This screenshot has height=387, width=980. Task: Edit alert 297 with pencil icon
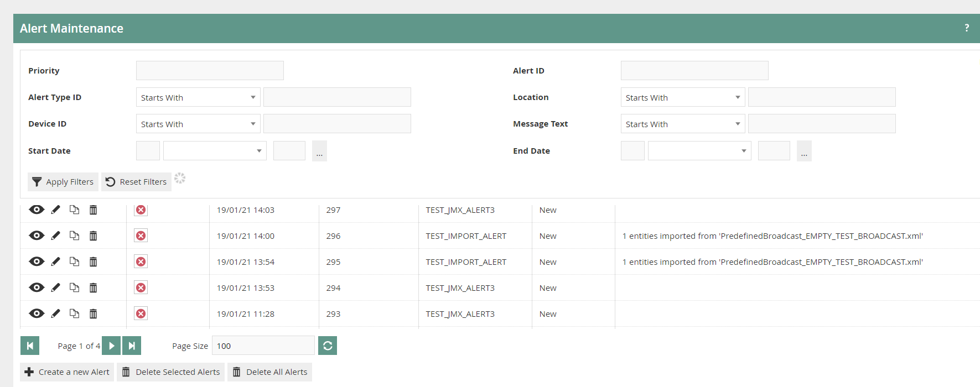pyautogui.click(x=55, y=210)
